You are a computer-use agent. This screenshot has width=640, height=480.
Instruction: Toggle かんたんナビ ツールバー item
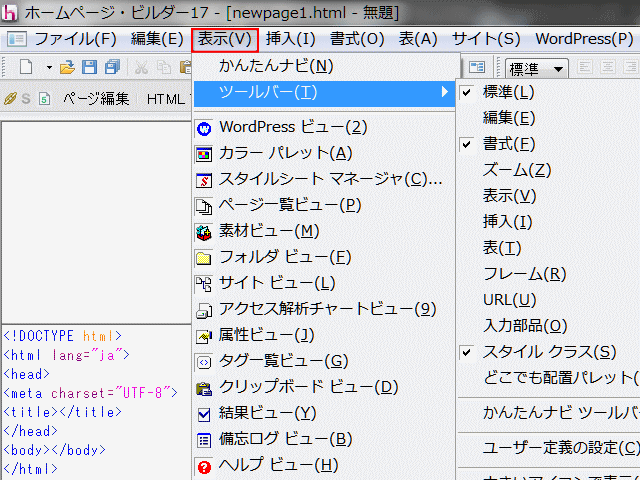(549, 413)
